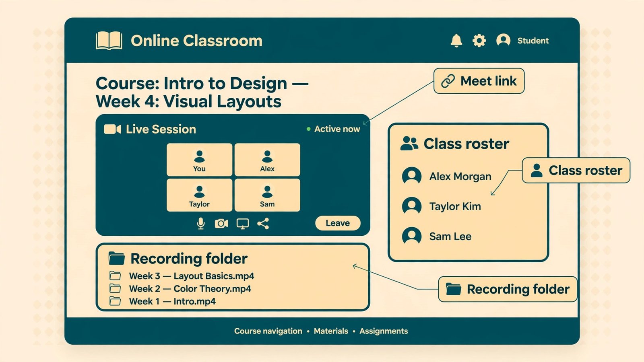644x362 pixels.
Task: Click the Student label in header
Action: coord(533,41)
